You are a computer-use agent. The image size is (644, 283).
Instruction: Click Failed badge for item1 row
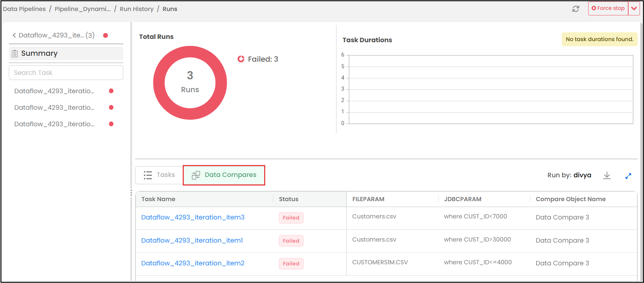click(291, 241)
